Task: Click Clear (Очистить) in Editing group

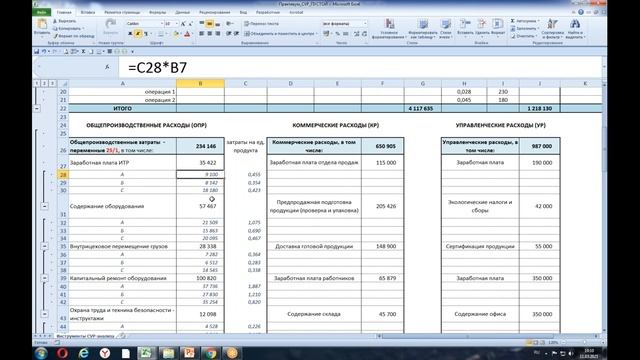Action: (523, 36)
